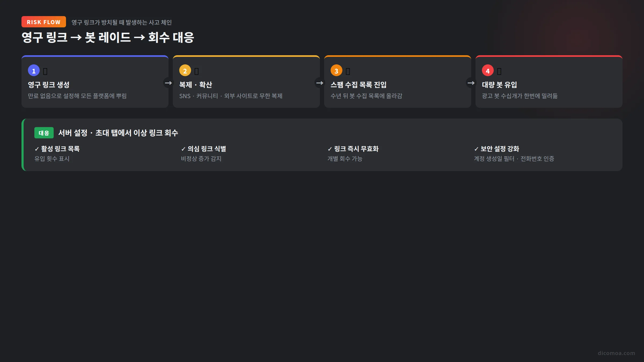The width and height of the screenshot is (644, 362).
Task: Click the arrow between steps 1 and 2
Action: pyautogui.click(x=168, y=83)
